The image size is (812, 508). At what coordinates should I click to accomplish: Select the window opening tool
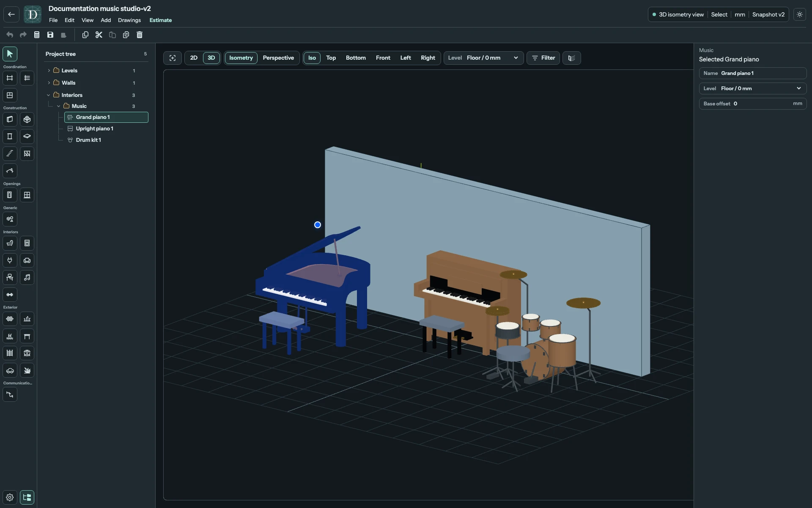click(x=27, y=195)
